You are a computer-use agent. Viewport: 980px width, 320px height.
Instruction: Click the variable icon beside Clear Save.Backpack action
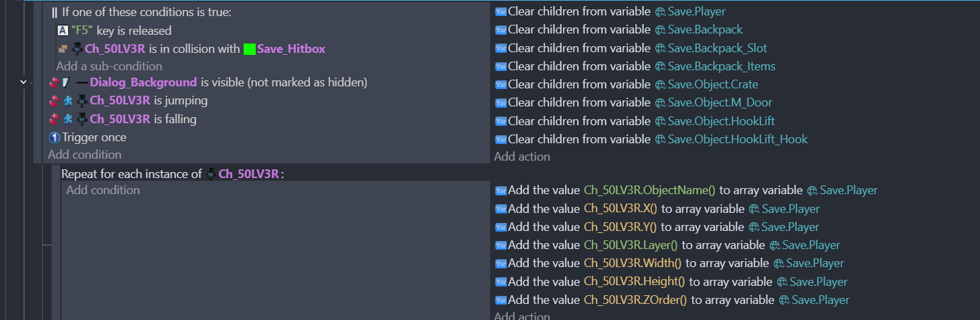click(500, 30)
